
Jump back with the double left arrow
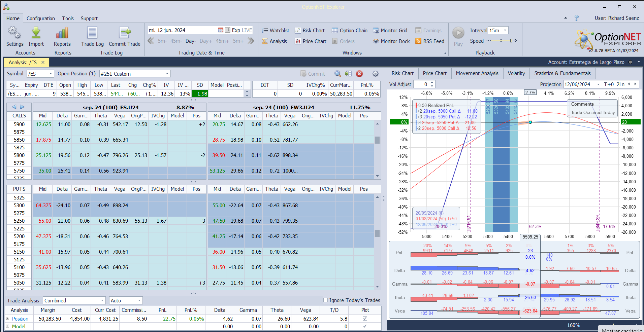(151, 41)
